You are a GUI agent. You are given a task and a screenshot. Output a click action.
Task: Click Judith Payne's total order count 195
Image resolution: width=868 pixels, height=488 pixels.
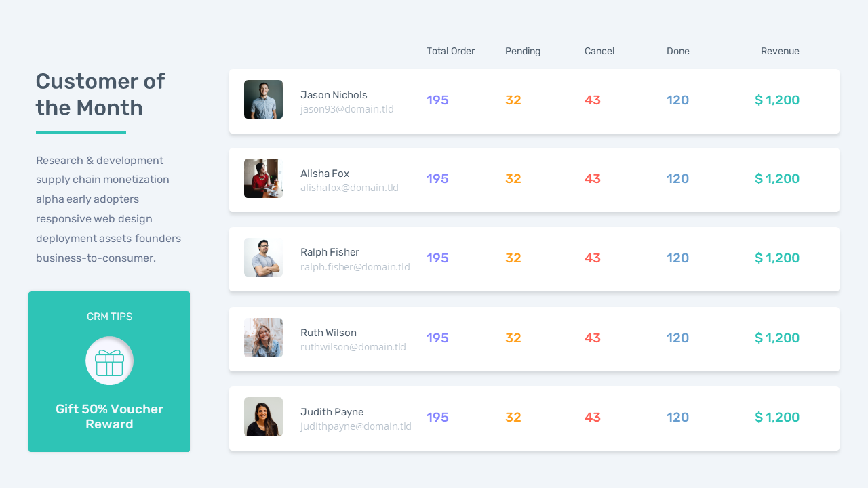point(437,418)
